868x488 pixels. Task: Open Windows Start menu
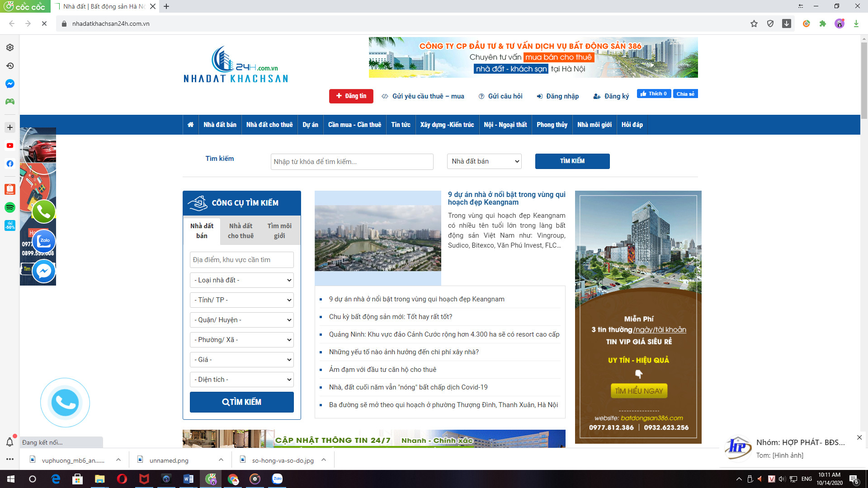pos(11,479)
